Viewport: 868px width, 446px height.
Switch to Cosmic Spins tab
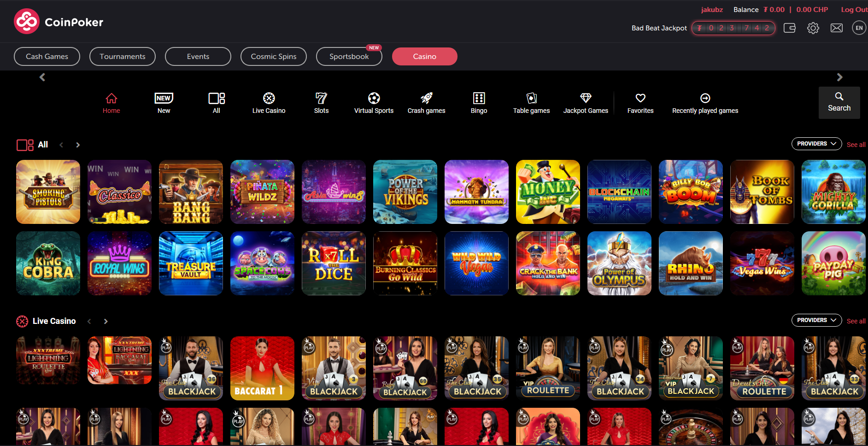click(274, 57)
